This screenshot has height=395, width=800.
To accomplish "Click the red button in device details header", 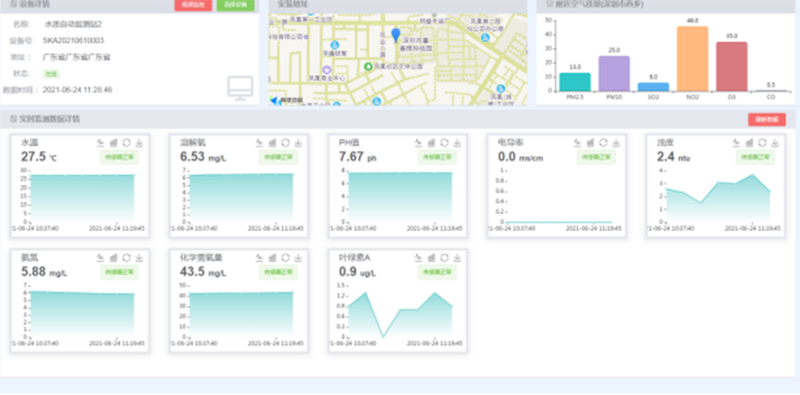I will [x=193, y=5].
